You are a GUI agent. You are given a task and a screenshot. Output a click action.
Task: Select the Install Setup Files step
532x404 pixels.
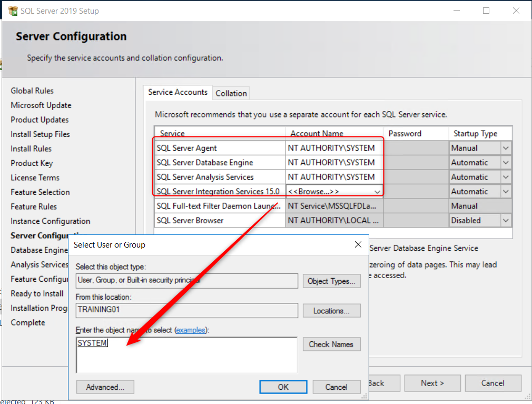[40, 134]
